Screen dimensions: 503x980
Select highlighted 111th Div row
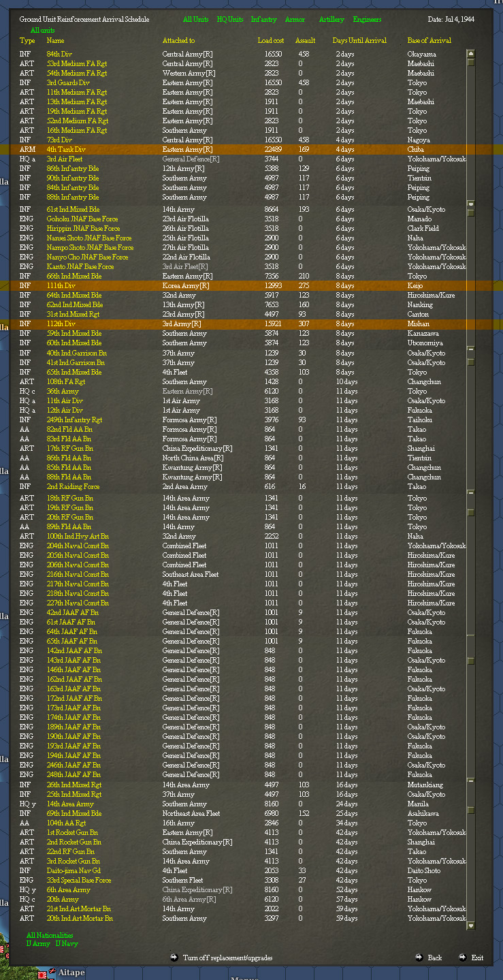coord(251,285)
